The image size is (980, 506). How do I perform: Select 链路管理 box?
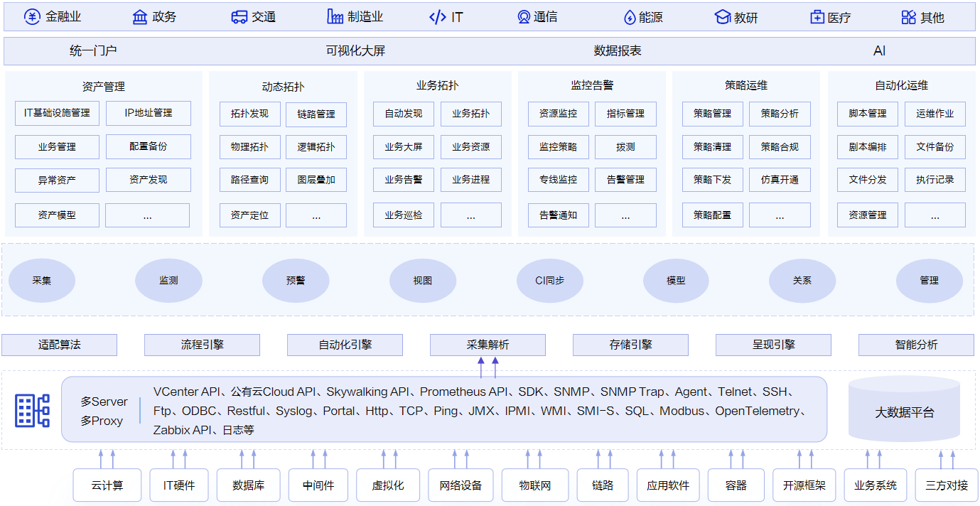click(x=316, y=114)
